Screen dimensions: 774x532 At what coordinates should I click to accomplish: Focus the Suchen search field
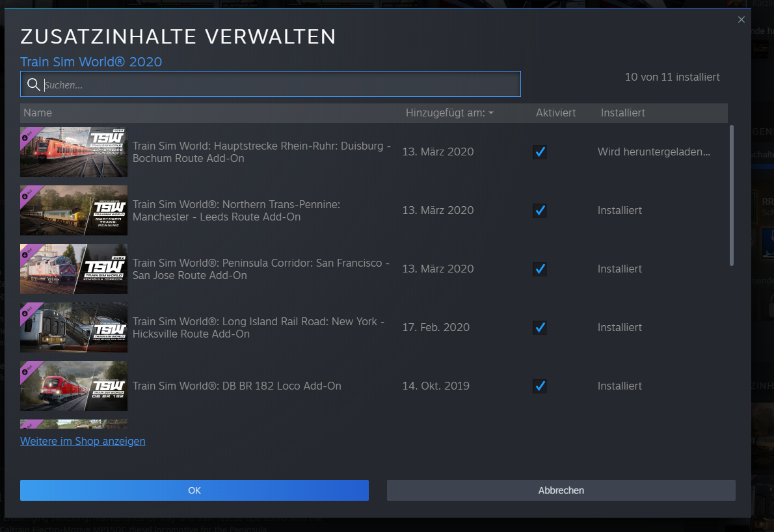pyautogui.click(x=271, y=85)
